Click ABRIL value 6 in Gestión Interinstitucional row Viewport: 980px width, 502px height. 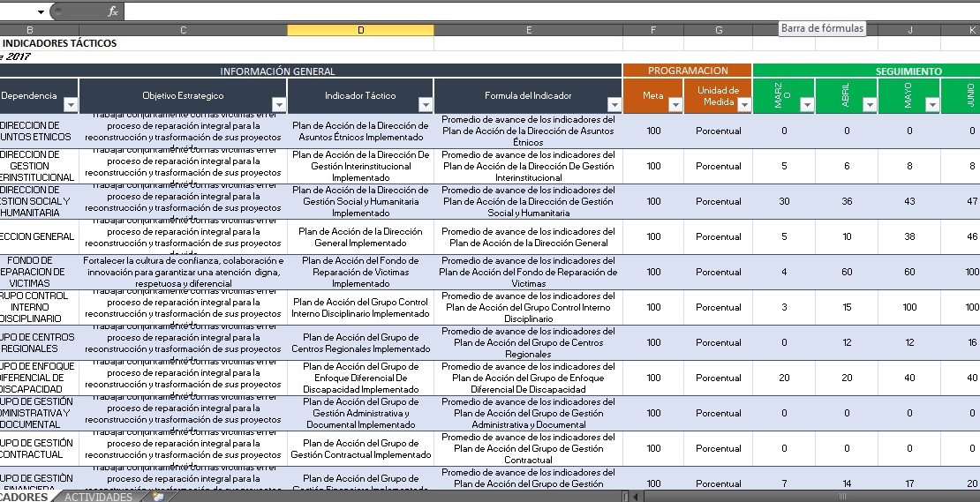(847, 166)
